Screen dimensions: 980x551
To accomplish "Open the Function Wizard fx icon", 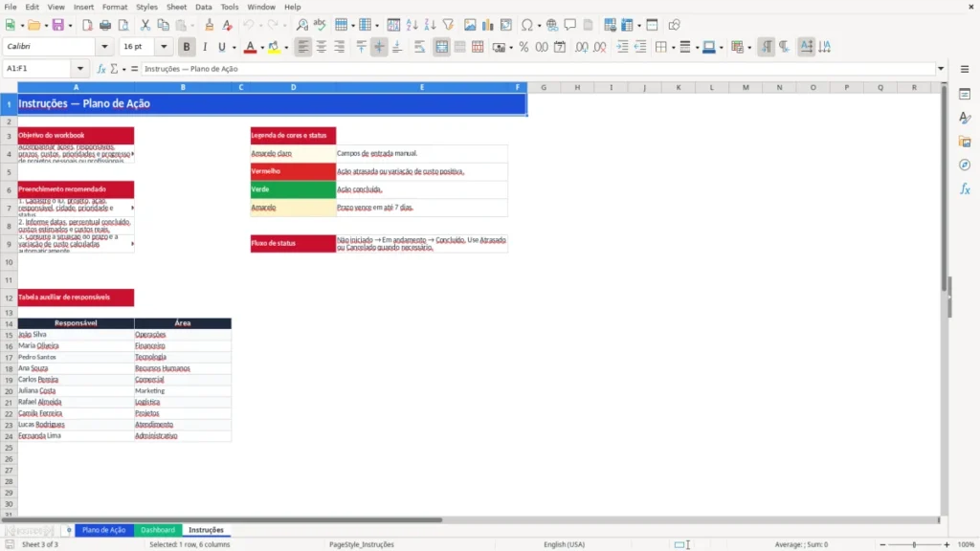I will pos(101,69).
